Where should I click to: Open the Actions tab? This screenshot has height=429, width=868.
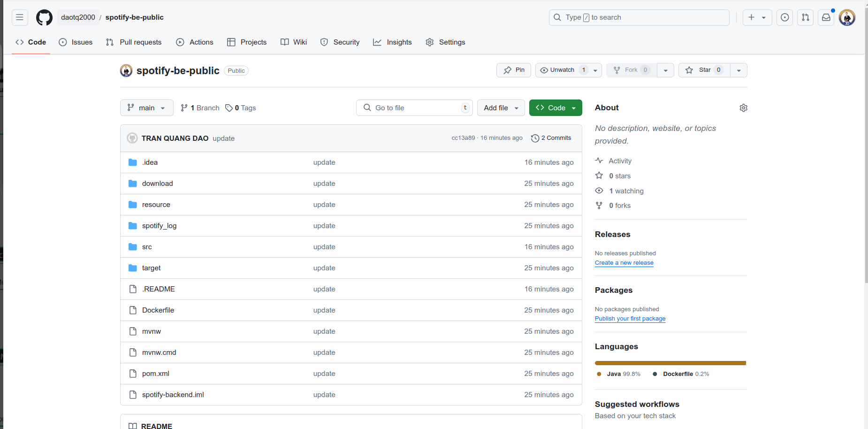tap(195, 42)
